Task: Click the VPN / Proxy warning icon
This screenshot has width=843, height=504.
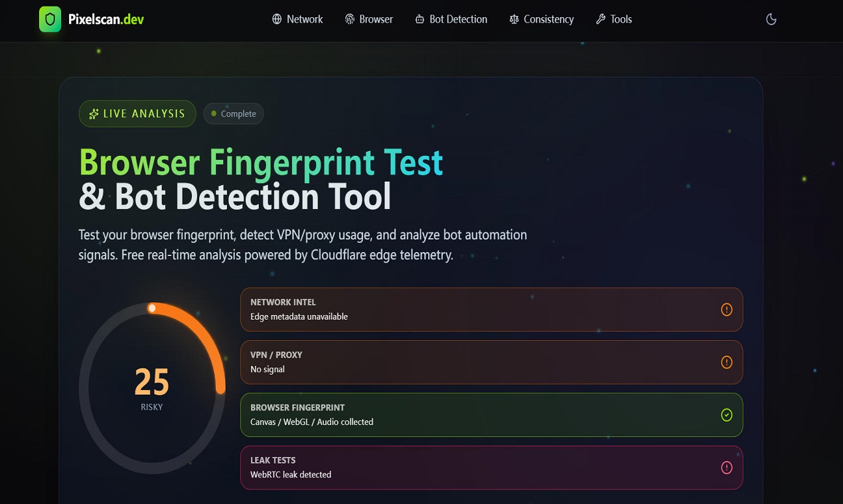Action: tap(727, 362)
